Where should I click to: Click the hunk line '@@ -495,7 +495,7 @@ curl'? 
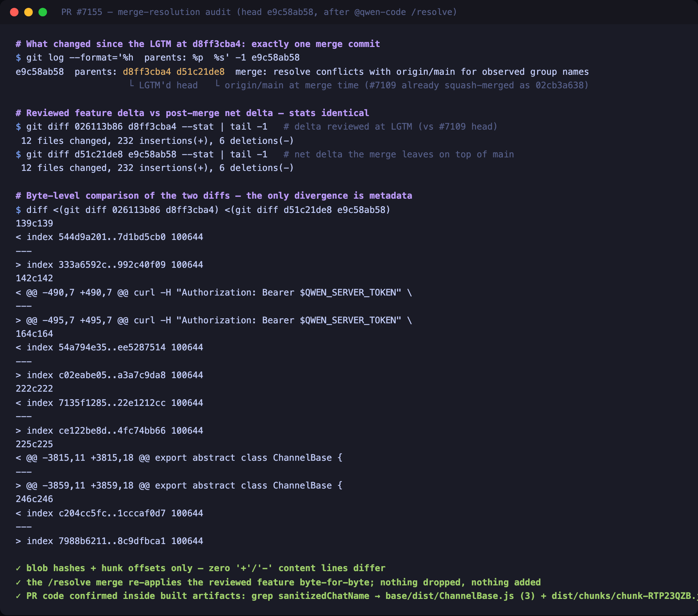[x=214, y=320]
